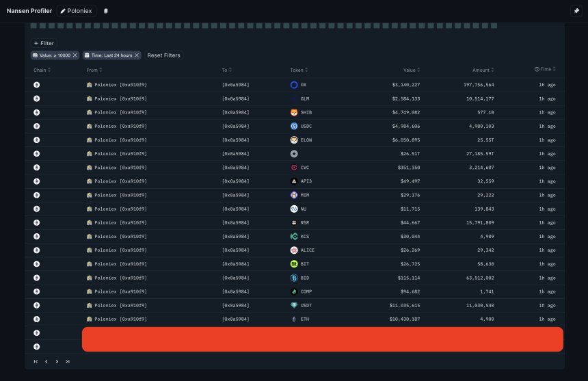The image size is (588, 381).
Task: Click the RSR token icon
Action: coord(294,223)
